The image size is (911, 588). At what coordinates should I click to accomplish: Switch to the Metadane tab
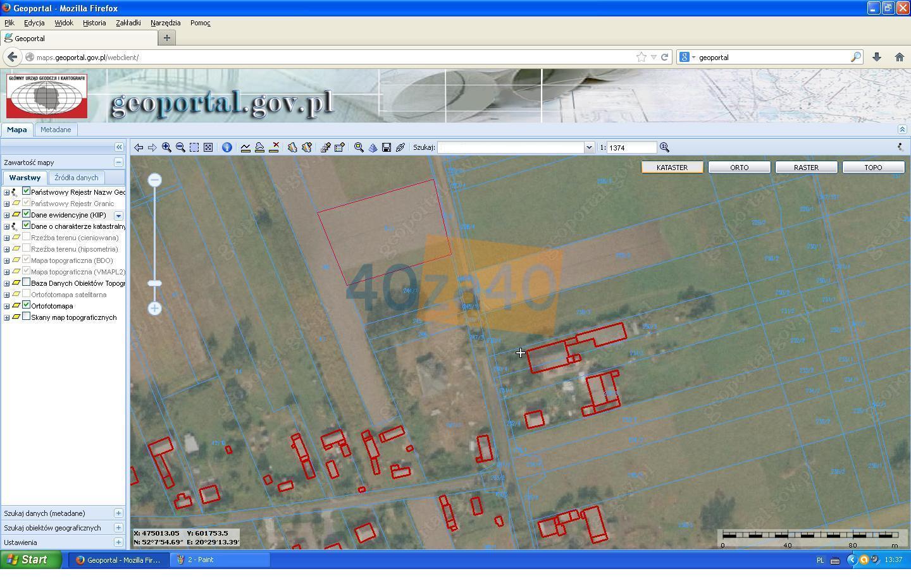56,130
